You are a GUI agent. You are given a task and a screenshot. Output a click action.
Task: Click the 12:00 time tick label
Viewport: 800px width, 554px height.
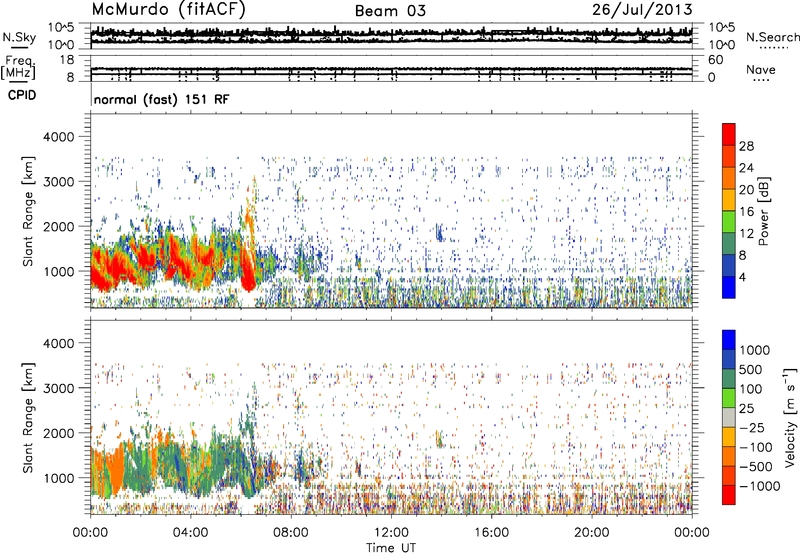click(391, 533)
